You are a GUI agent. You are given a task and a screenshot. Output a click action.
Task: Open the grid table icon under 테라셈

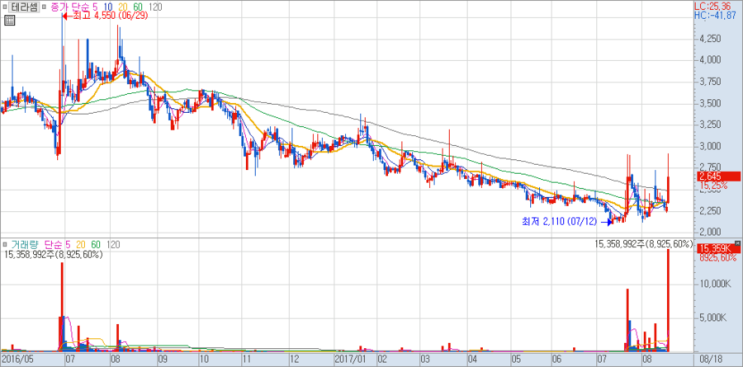tap(9, 20)
